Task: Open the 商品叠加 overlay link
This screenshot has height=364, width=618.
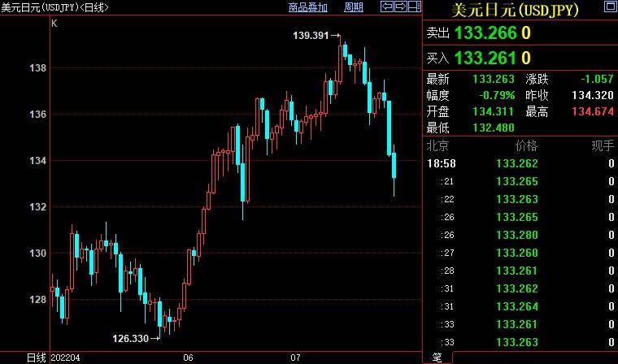Action: (308, 7)
